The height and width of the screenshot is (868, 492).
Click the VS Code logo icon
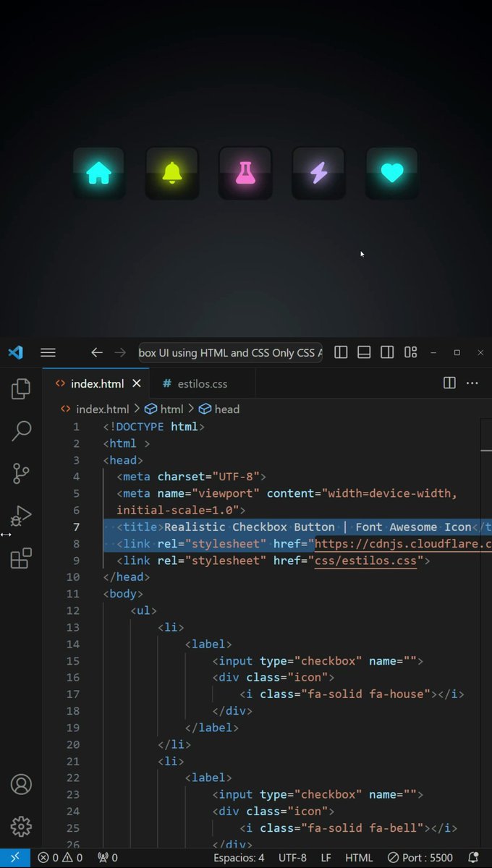pos(15,352)
